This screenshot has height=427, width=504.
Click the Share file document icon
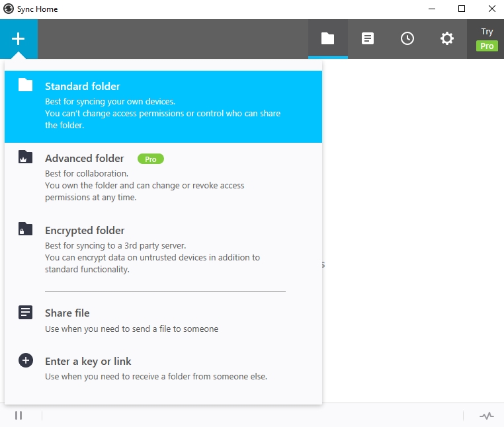tap(25, 313)
